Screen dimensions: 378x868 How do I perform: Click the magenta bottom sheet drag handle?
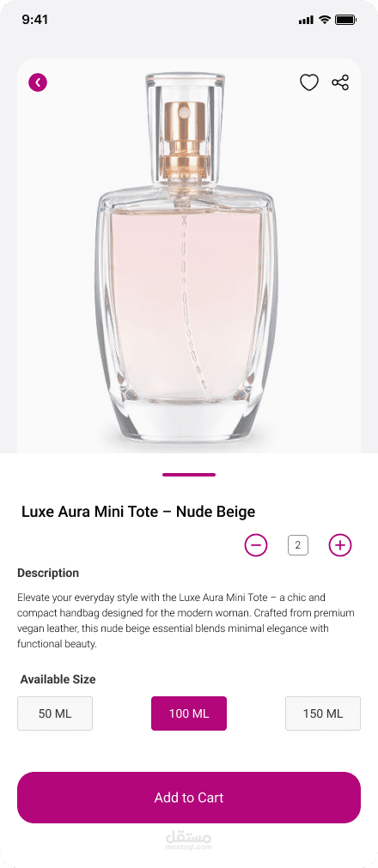[189, 475]
